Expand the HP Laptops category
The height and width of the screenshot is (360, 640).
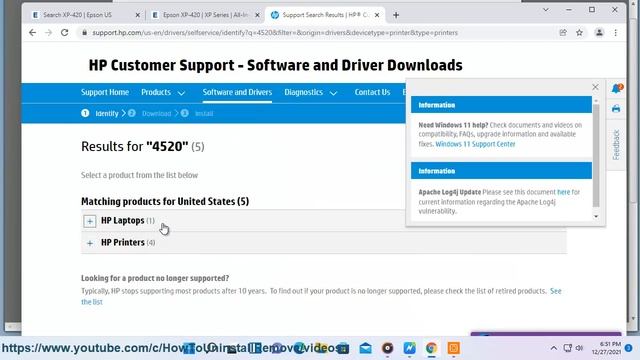click(x=90, y=221)
